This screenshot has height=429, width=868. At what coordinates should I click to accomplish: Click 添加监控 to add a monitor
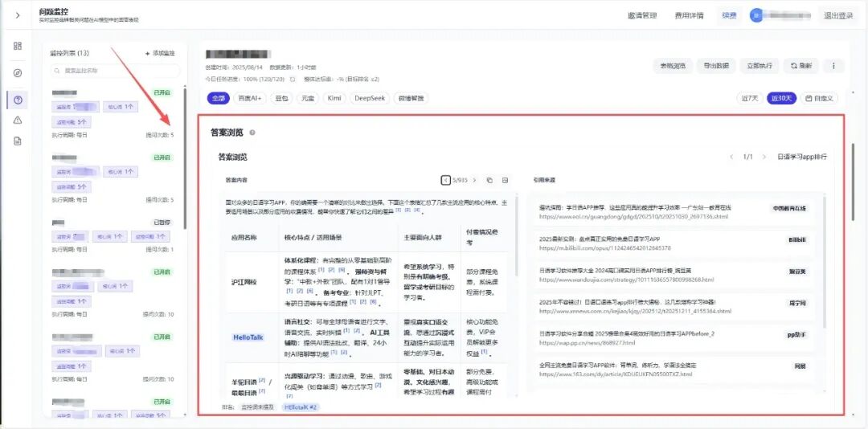tap(160, 53)
